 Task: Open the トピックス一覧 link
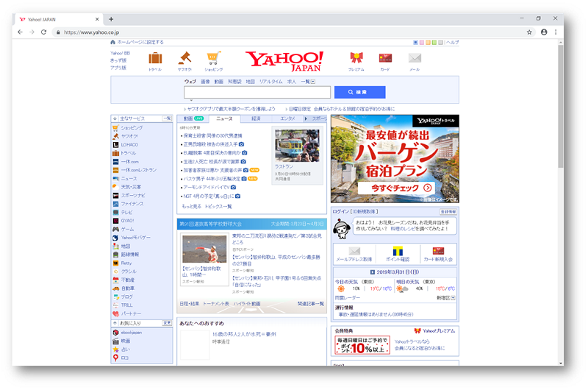click(218, 207)
